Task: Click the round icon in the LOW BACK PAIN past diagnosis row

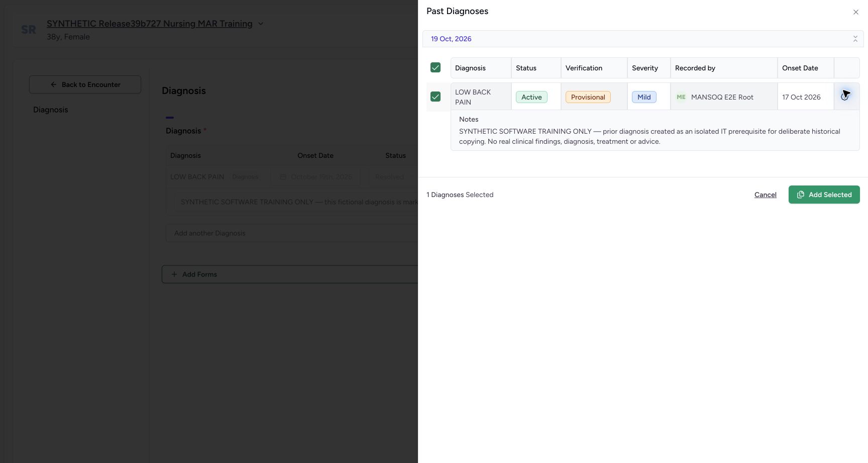Action: point(845,97)
